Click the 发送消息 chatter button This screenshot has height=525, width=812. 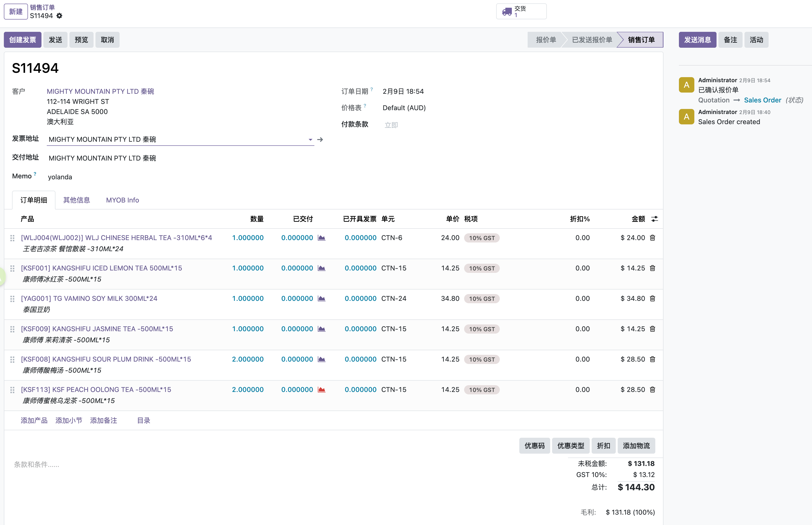point(697,40)
